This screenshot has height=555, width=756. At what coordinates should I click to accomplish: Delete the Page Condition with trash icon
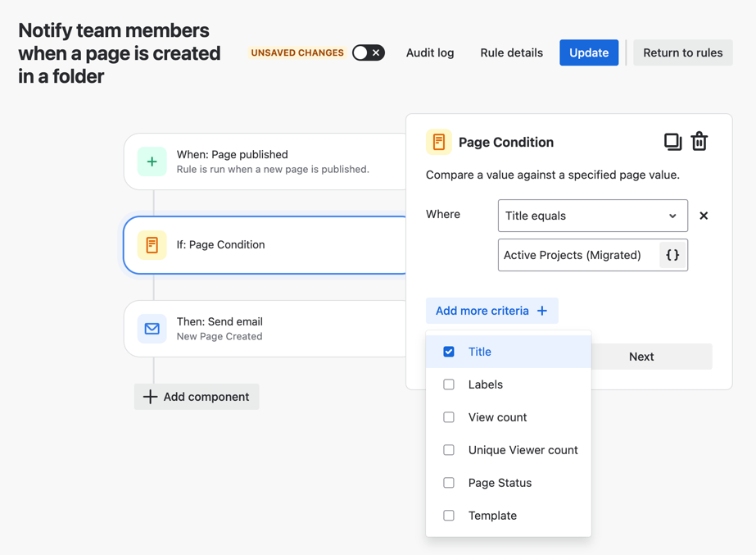[699, 142]
